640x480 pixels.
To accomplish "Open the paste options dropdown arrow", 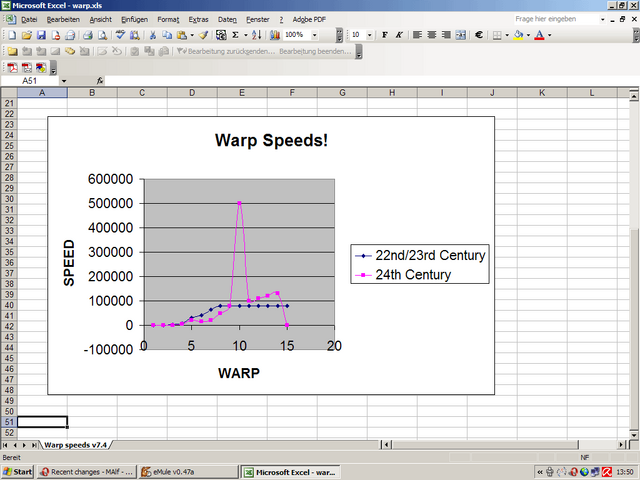I will point(192,35).
